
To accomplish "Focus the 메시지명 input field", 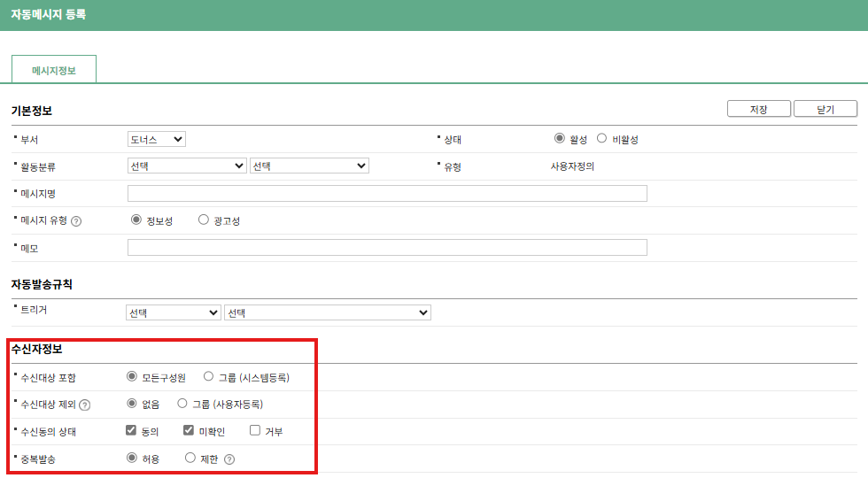I will pos(387,193).
